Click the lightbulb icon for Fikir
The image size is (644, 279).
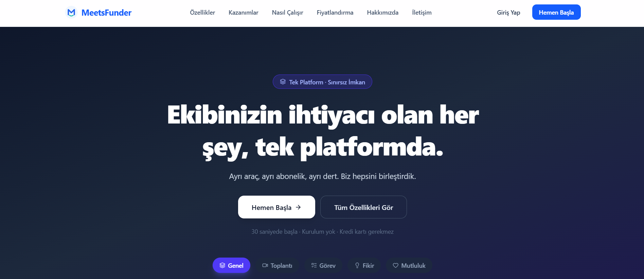357,265
